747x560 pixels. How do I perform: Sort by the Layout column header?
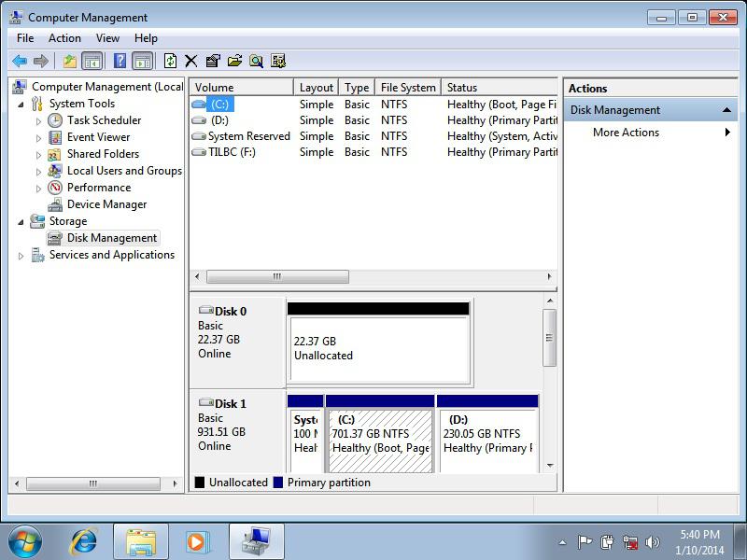tap(317, 88)
